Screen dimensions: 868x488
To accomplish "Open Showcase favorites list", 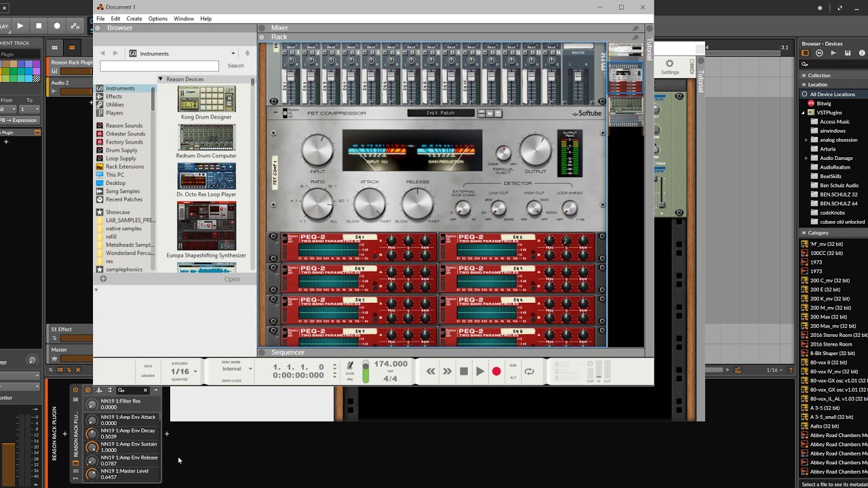I will [x=117, y=212].
